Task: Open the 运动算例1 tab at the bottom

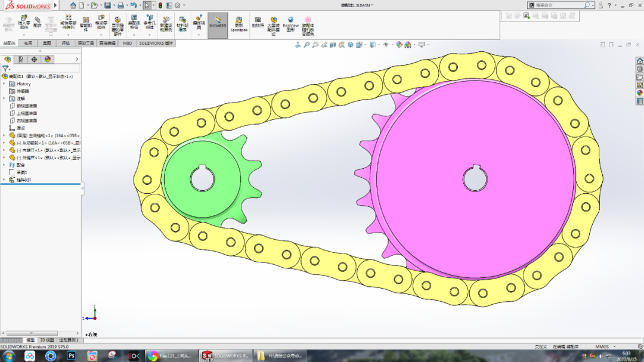Action: coord(68,341)
